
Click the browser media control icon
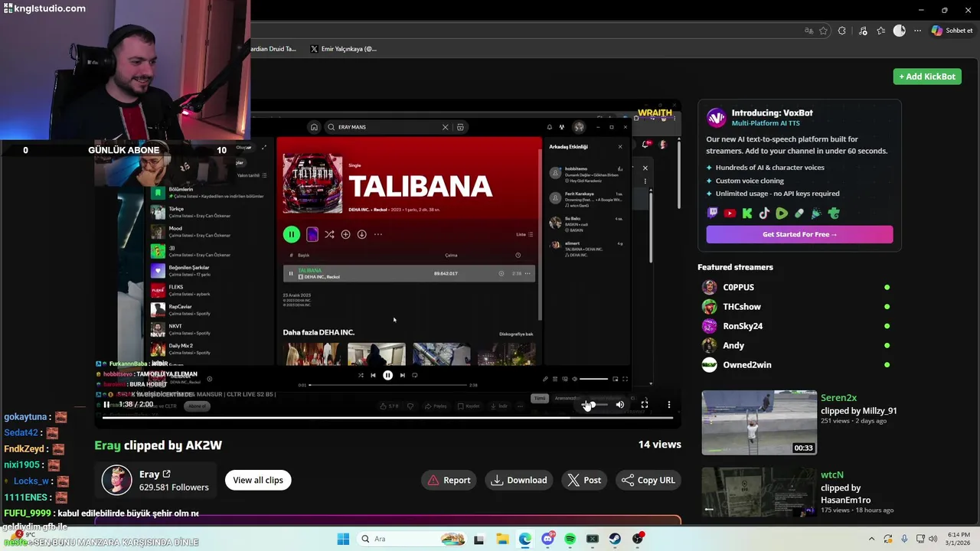coord(863,31)
